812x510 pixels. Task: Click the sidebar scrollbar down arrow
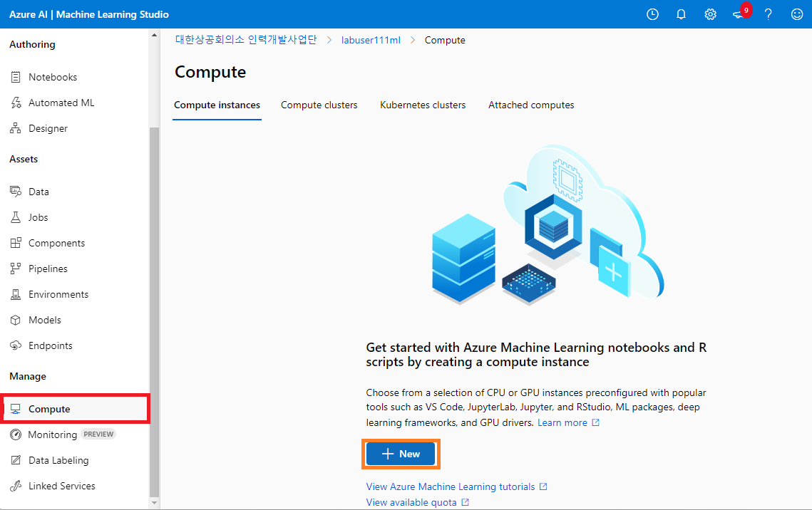154,503
